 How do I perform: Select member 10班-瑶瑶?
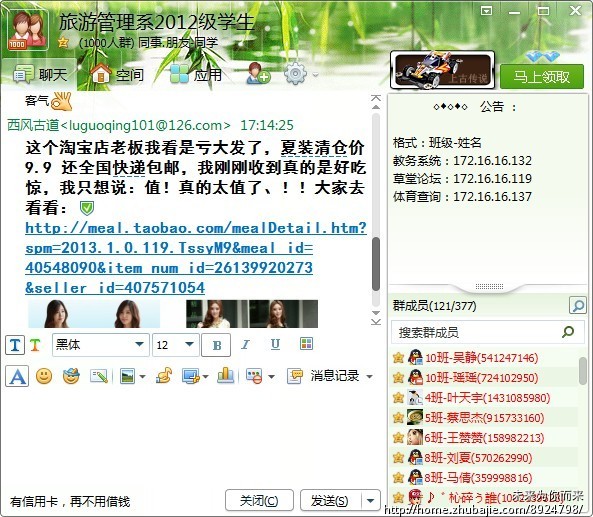(x=484, y=377)
